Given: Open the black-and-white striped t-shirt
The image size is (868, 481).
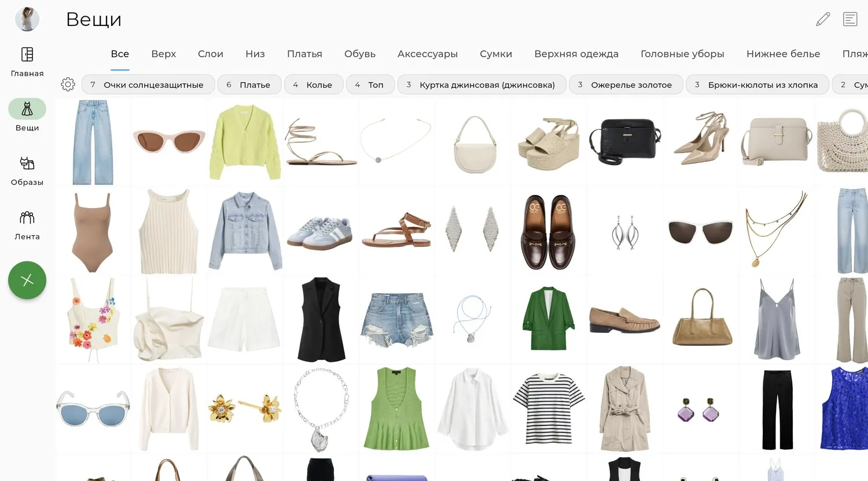Looking at the screenshot, I should 549,409.
